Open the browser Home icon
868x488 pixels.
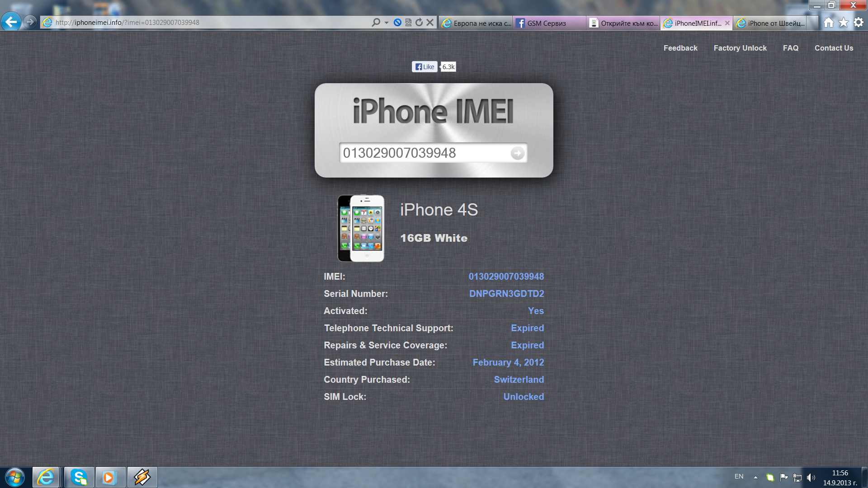tap(829, 22)
